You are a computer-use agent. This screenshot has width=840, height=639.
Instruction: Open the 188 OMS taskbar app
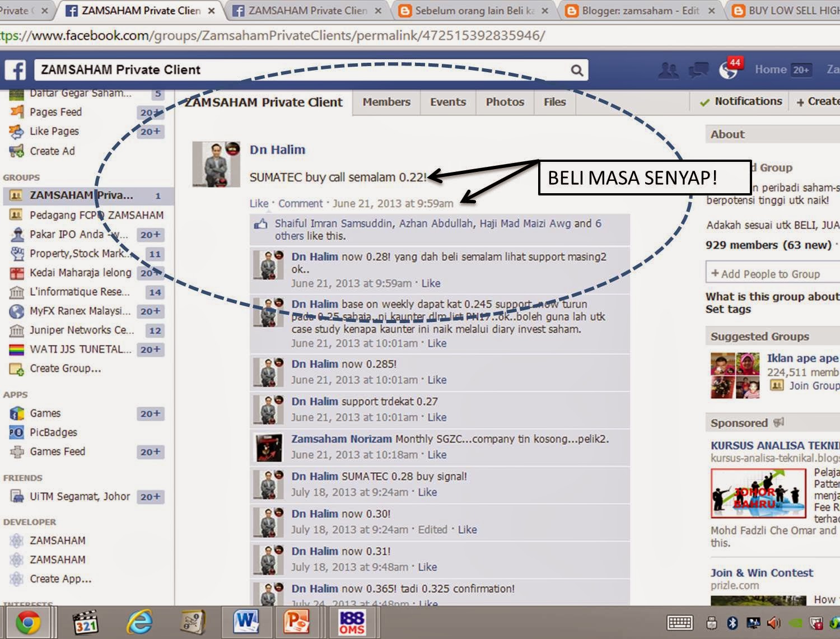click(x=352, y=622)
